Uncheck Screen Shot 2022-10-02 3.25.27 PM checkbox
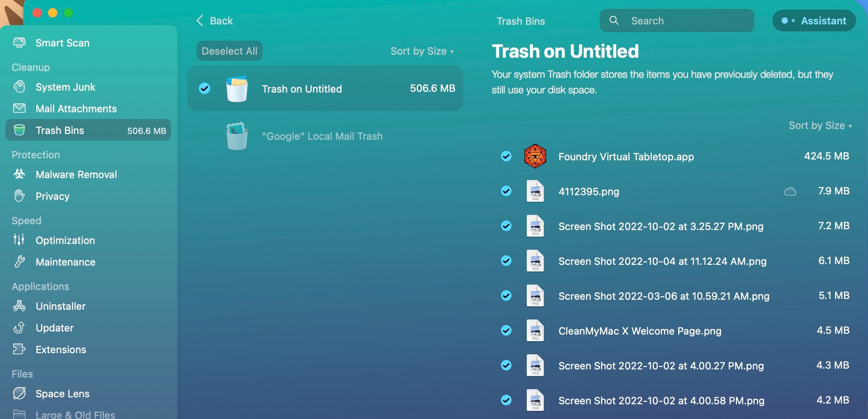 [x=506, y=226]
